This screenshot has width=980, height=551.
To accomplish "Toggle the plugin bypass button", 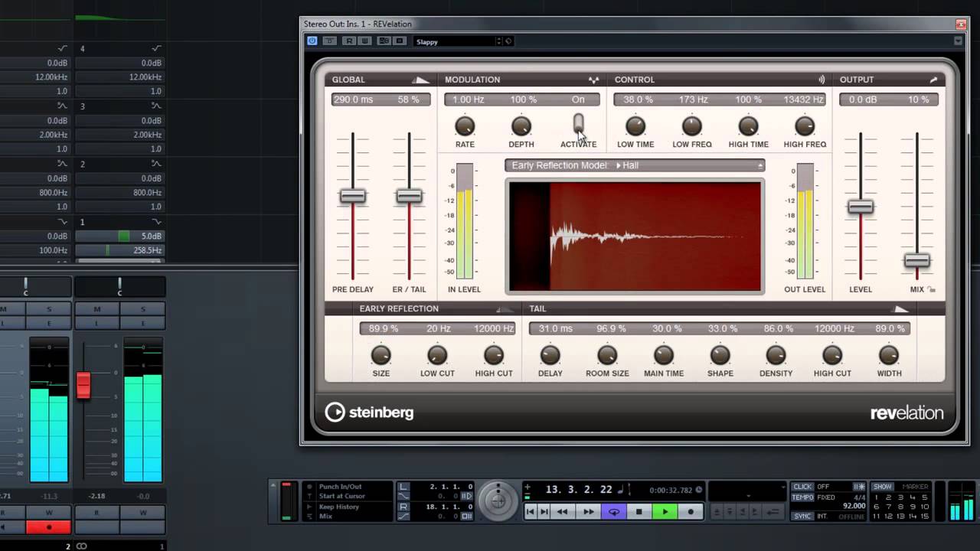I will 329,41.
